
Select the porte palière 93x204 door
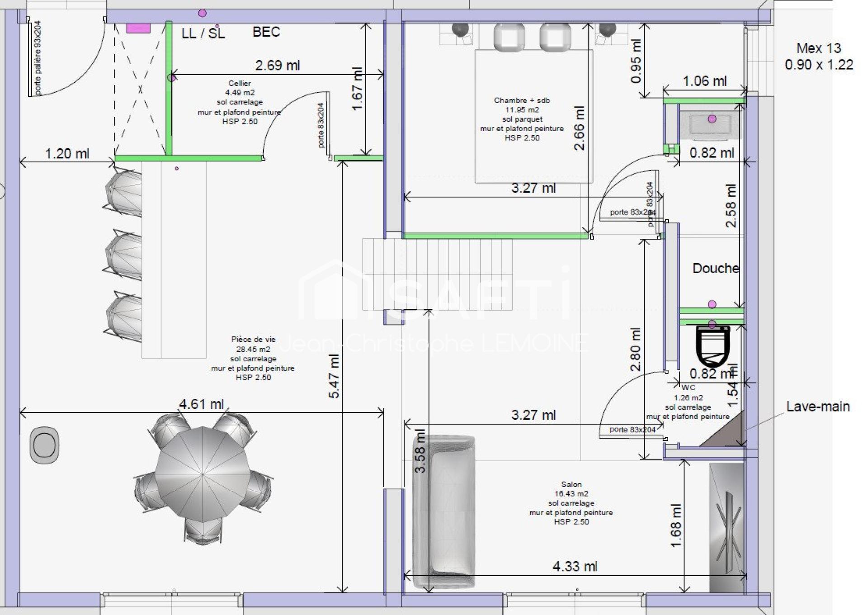(38, 58)
